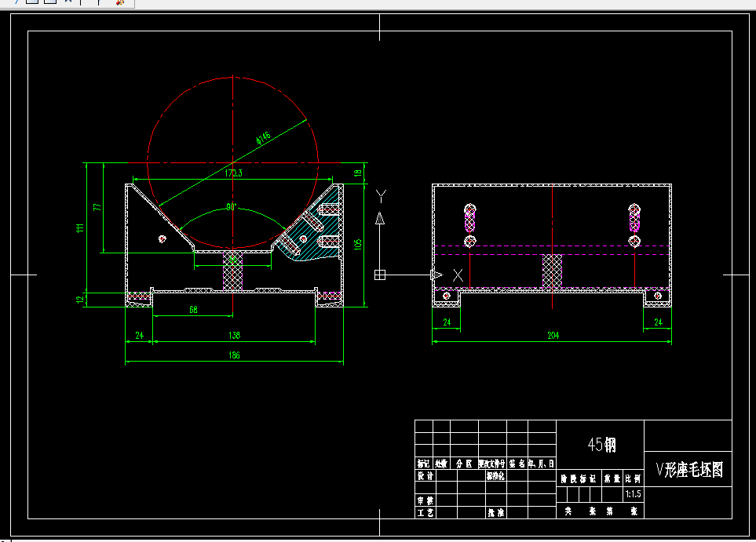The image size is (756, 542).
Task: Select the 标准化 cell label
Action: pyautogui.click(x=495, y=476)
